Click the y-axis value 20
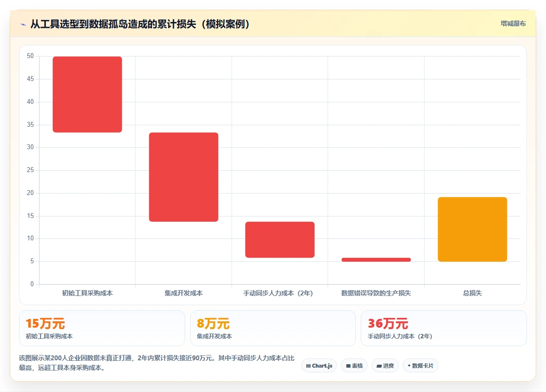Image resolution: width=546 pixels, height=392 pixels. click(x=30, y=193)
